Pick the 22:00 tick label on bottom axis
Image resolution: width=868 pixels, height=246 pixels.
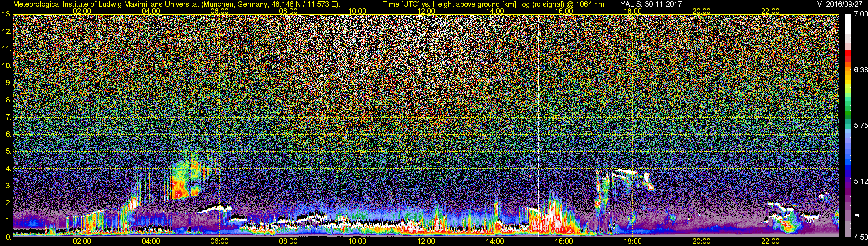tap(770, 241)
